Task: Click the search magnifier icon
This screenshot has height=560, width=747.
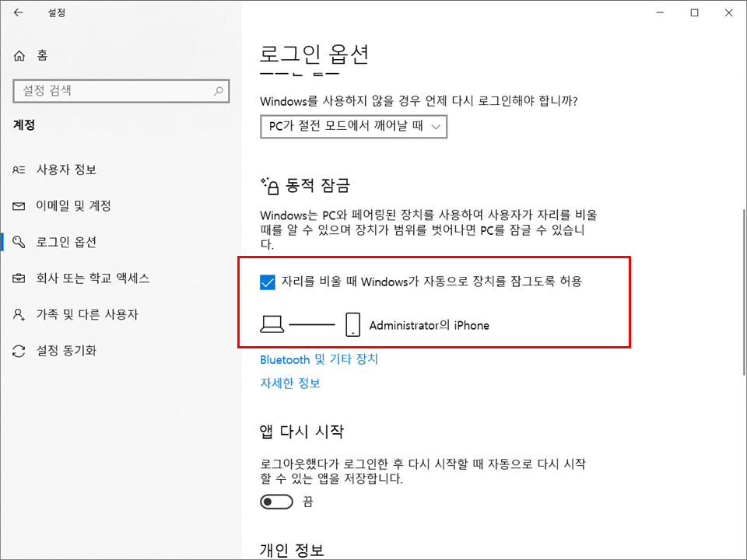Action: pos(218,90)
